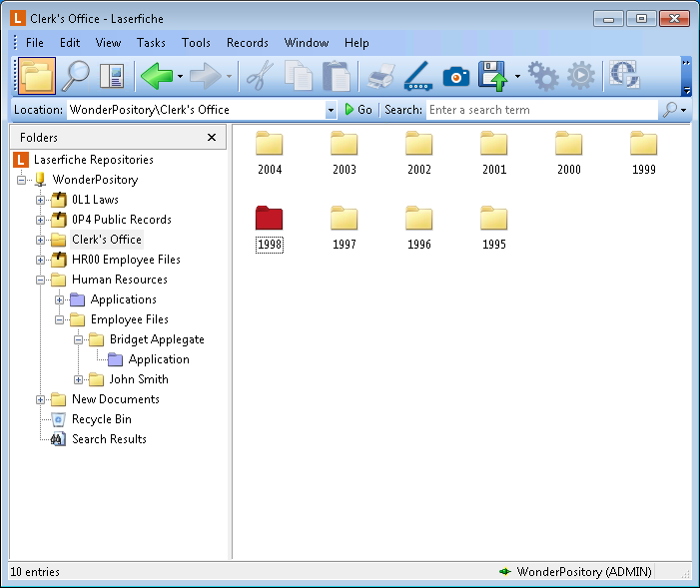Open the Records menu

tap(248, 43)
